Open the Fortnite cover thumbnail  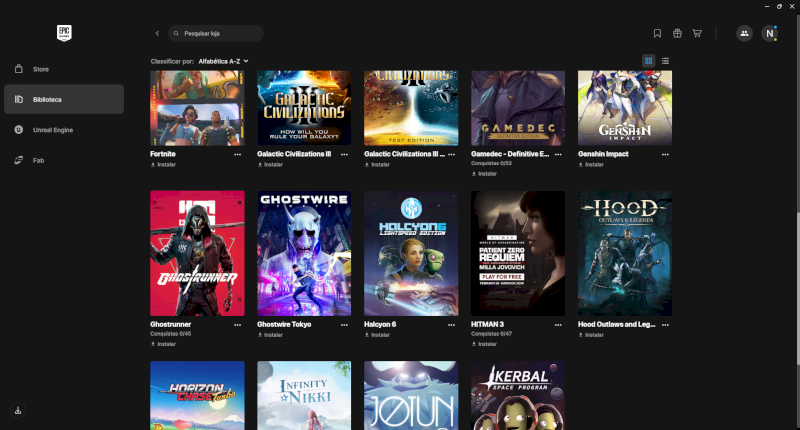[197, 108]
